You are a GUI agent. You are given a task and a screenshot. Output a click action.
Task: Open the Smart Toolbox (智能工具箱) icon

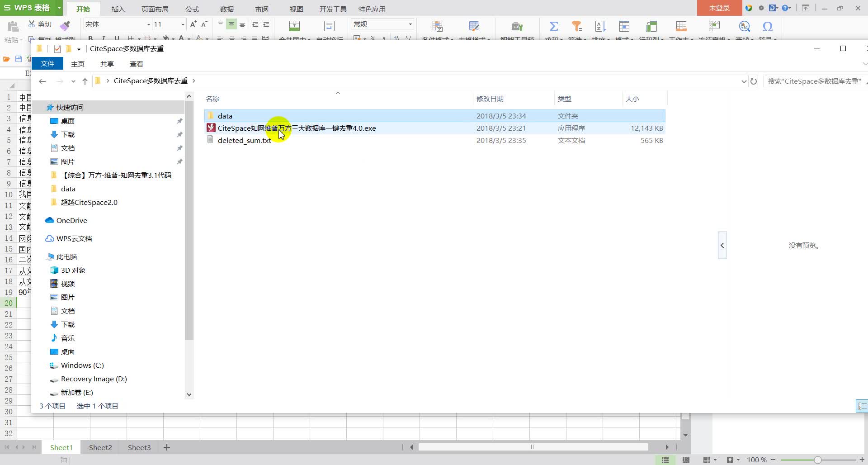click(517, 26)
